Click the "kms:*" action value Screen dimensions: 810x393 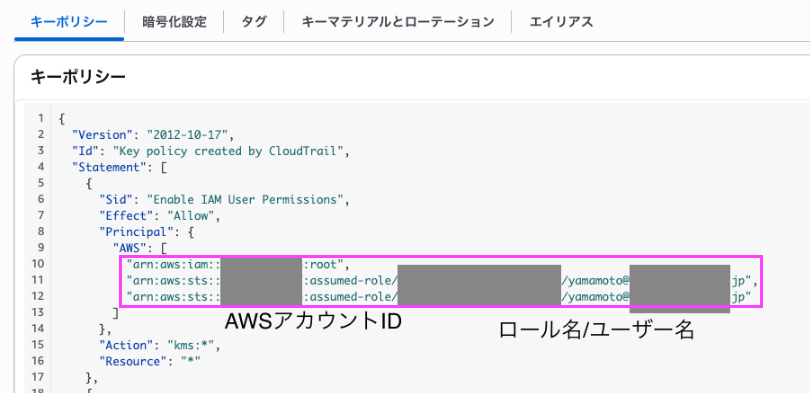tap(191, 345)
